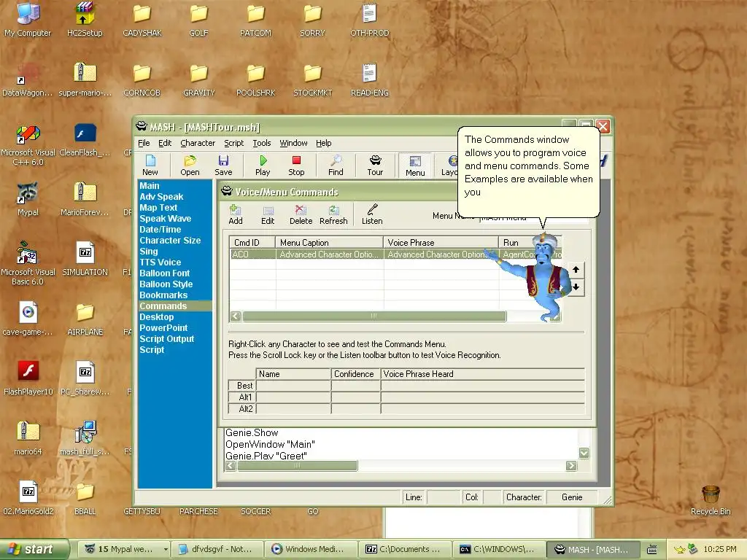Go to Map Text in the sidebar
The image size is (747, 560).
(x=158, y=208)
